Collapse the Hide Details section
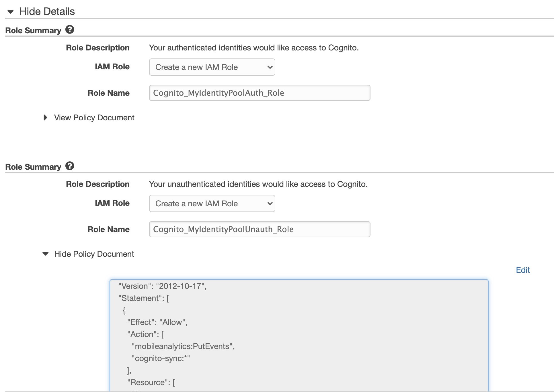Image resolution: width=554 pixels, height=392 pixels. click(41, 11)
